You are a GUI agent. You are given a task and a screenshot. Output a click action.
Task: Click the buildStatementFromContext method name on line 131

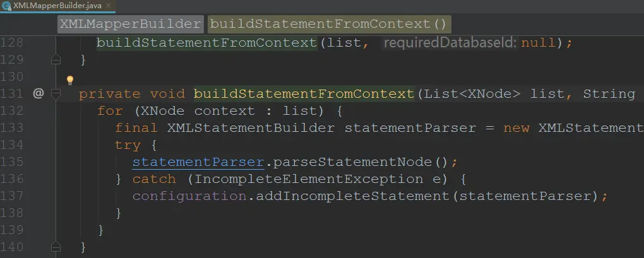pyautogui.click(x=304, y=94)
